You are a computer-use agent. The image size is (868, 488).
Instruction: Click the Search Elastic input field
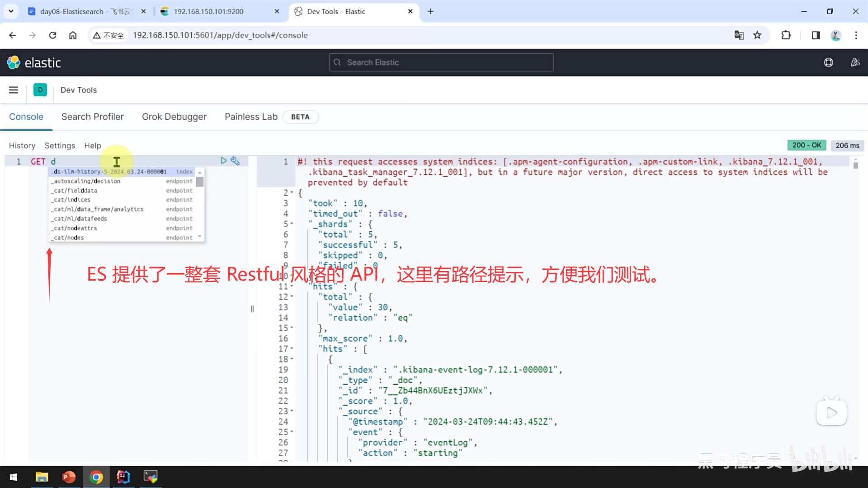(x=441, y=62)
